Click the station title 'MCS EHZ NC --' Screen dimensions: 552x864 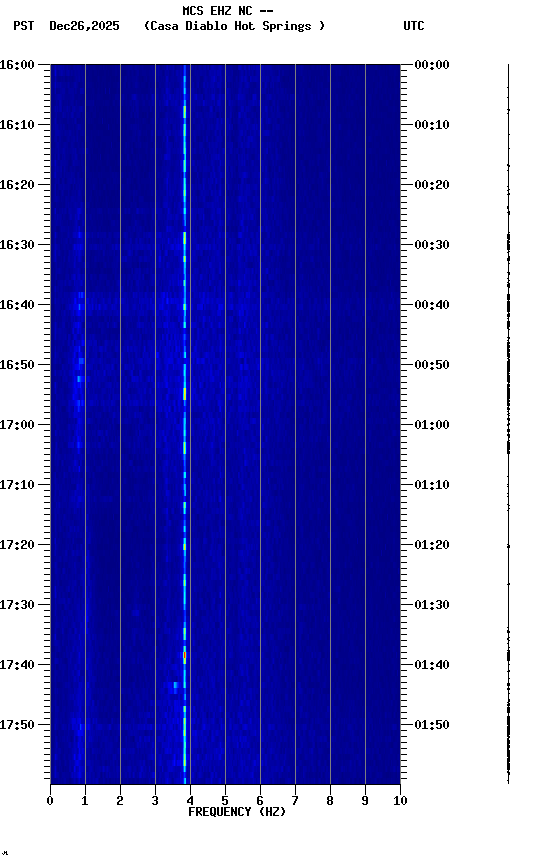[x=228, y=10]
